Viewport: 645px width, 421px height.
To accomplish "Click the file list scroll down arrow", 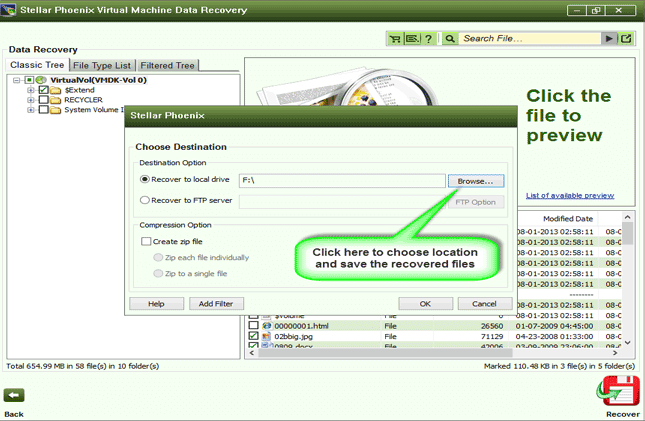I will (x=627, y=342).
